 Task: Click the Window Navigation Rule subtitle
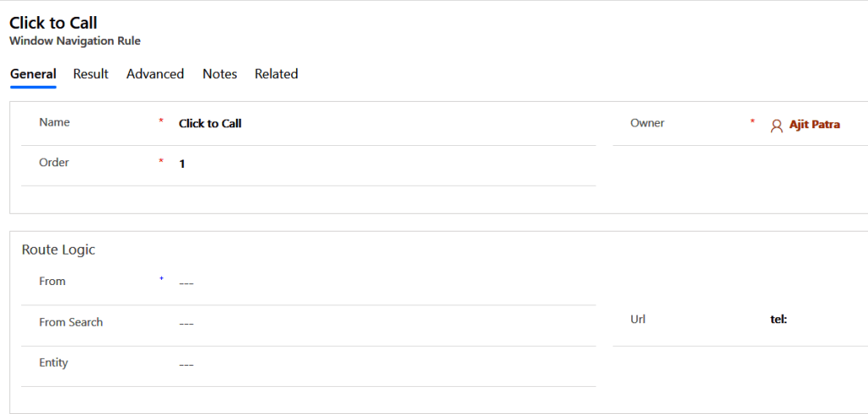coord(75,41)
